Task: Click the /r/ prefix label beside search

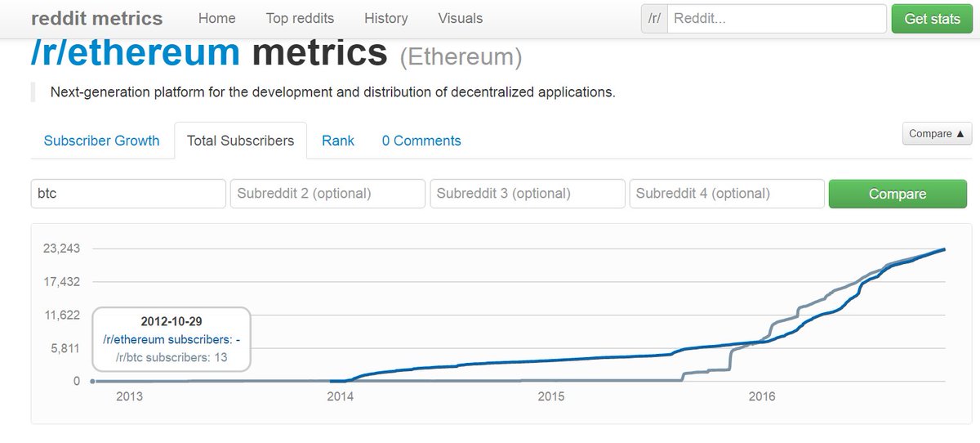Action: pyautogui.click(x=654, y=18)
